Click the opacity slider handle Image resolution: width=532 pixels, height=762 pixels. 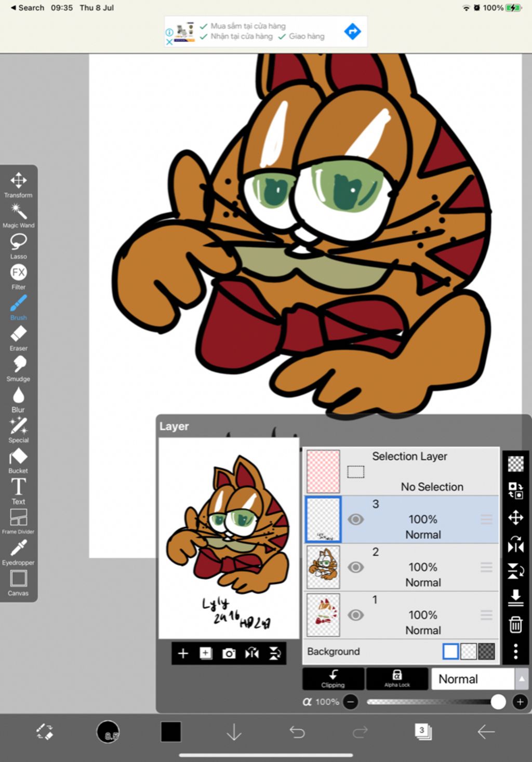coord(498,702)
